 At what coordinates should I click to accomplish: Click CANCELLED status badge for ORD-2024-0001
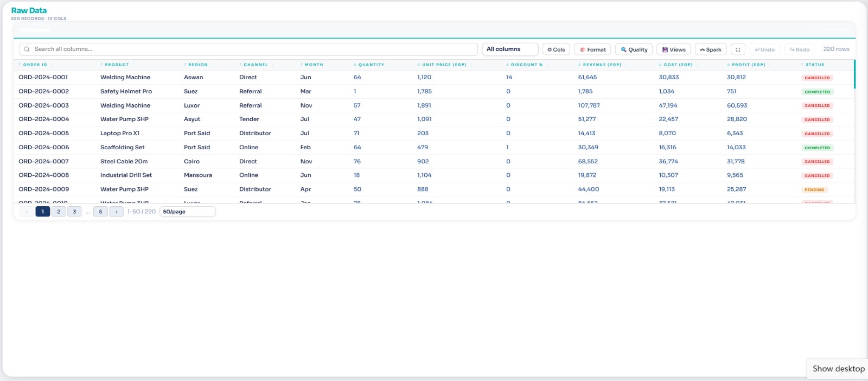click(817, 78)
